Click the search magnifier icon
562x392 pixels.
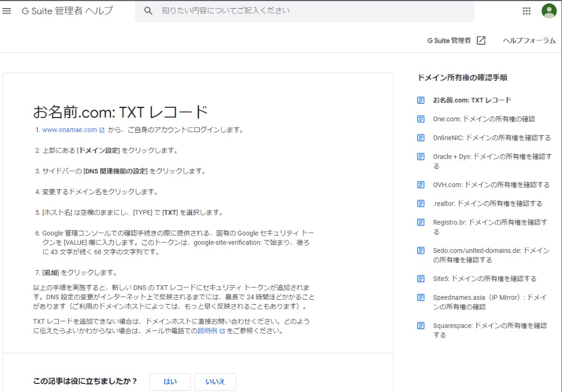(x=148, y=11)
